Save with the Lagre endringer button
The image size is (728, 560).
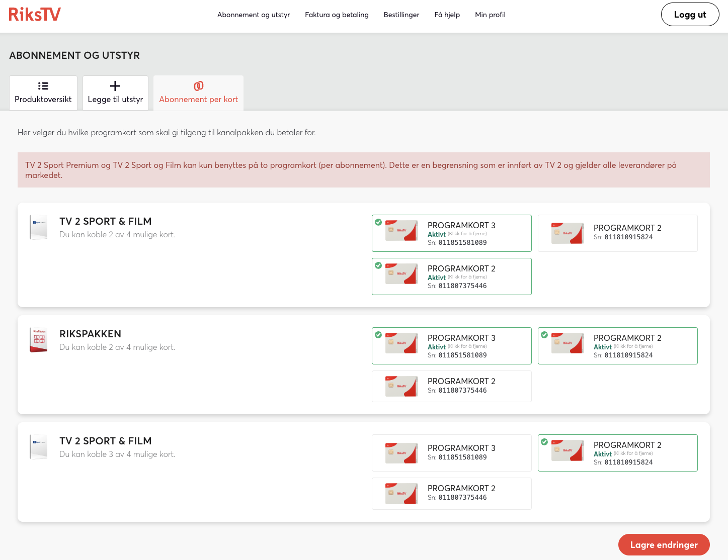tap(664, 545)
